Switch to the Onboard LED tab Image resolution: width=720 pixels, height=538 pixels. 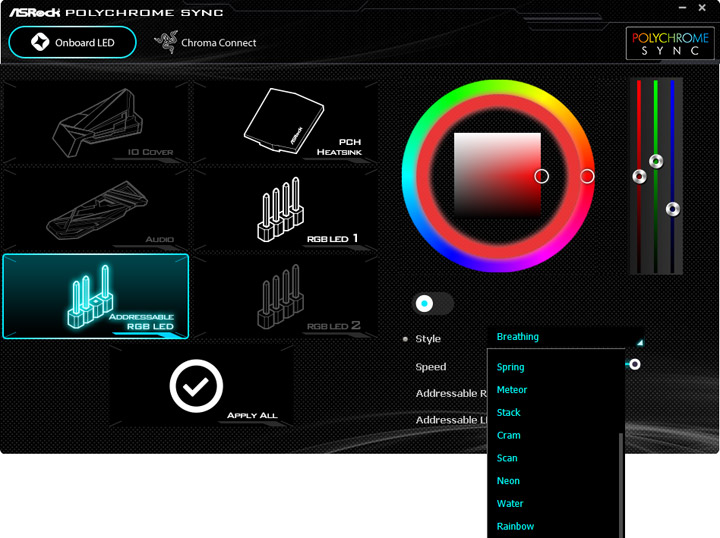click(x=73, y=42)
